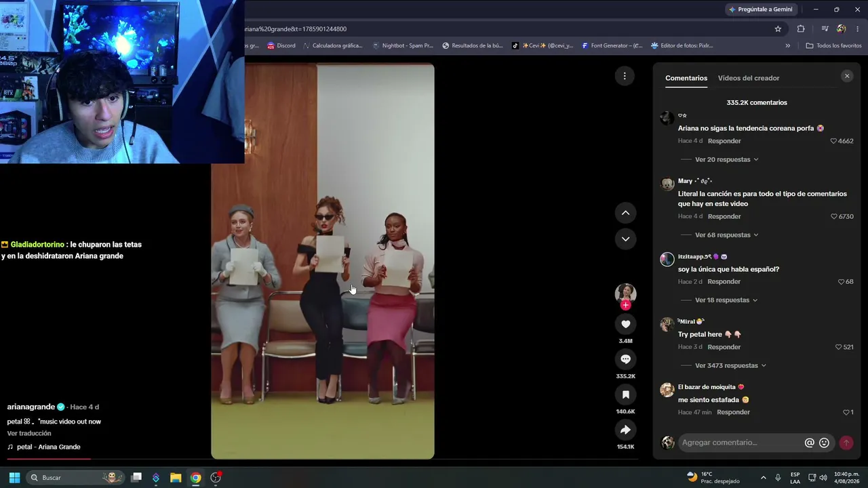Open the Chrome extensions puzzle icon
Screen dimensions: 868x488
point(801,29)
